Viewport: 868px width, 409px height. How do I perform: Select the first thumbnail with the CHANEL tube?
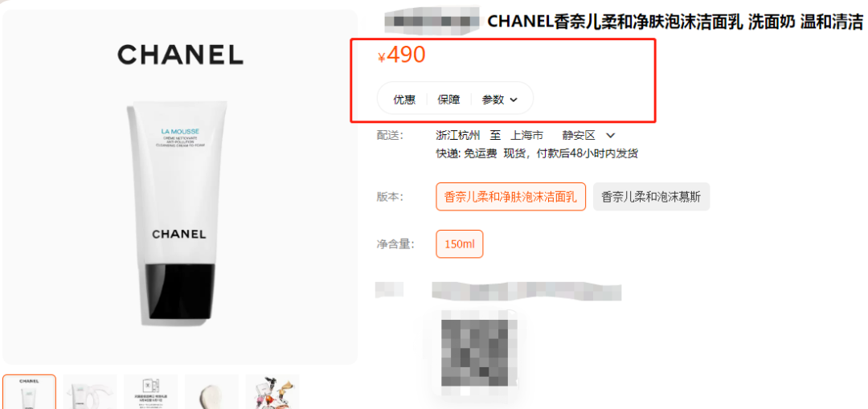[30, 392]
